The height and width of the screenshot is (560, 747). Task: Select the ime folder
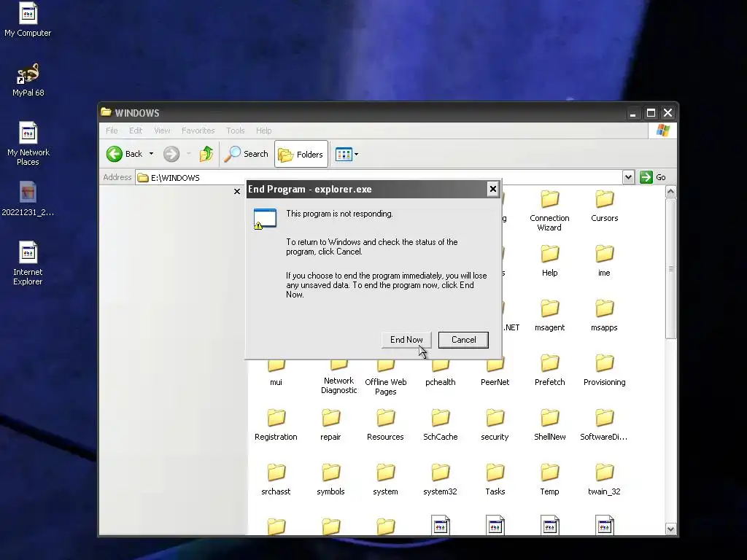604,261
